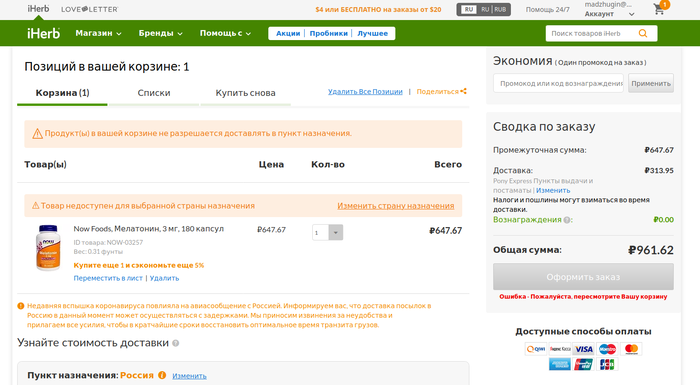Image resolution: width=700 pixels, height=385 pixels.
Task: Focus the promo code input field
Action: 558,84
